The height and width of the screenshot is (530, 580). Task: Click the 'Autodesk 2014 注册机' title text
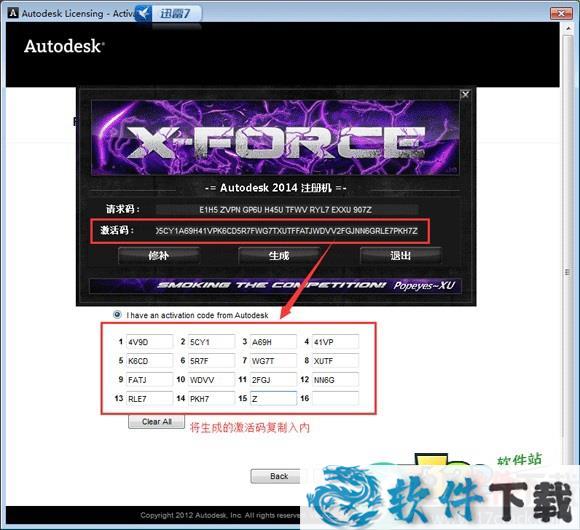(276, 188)
